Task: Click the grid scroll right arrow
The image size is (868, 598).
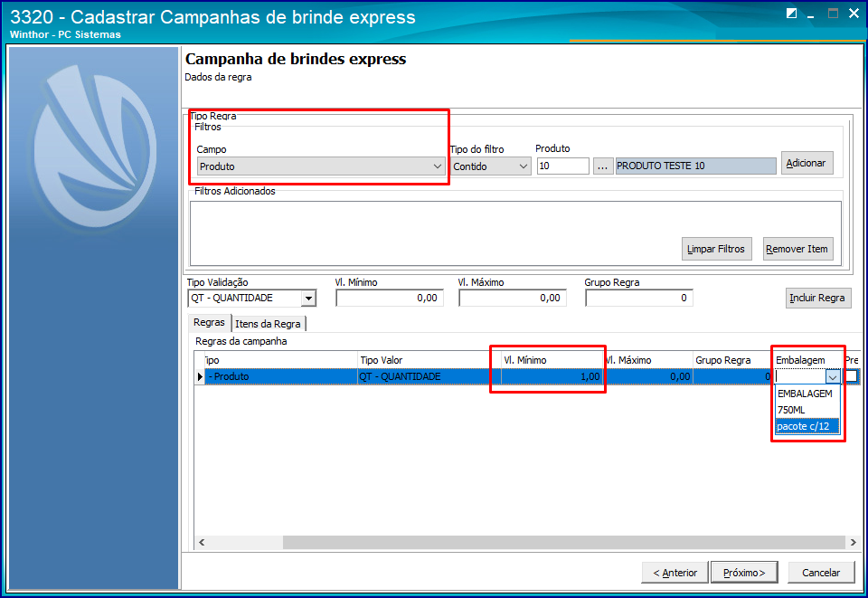Action: [x=853, y=542]
